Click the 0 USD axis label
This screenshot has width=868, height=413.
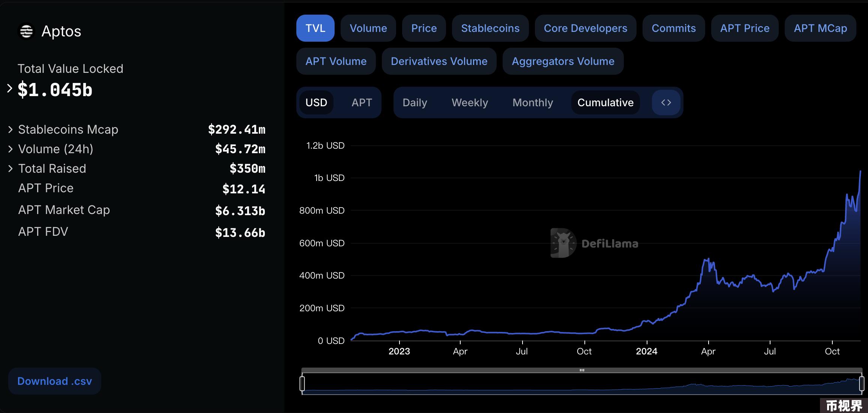pyautogui.click(x=331, y=341)
